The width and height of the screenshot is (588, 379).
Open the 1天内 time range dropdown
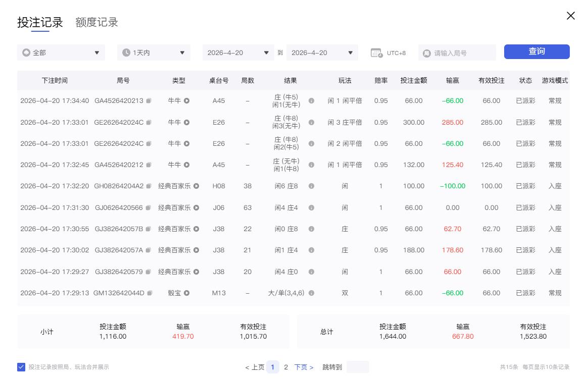(x=154, y=53)
